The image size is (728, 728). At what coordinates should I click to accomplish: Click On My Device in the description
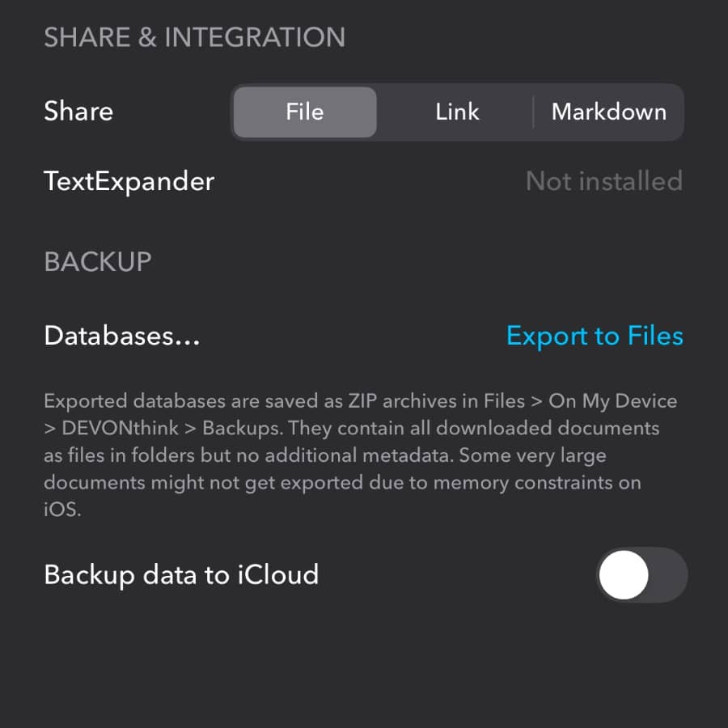click(x=613, y=401)
